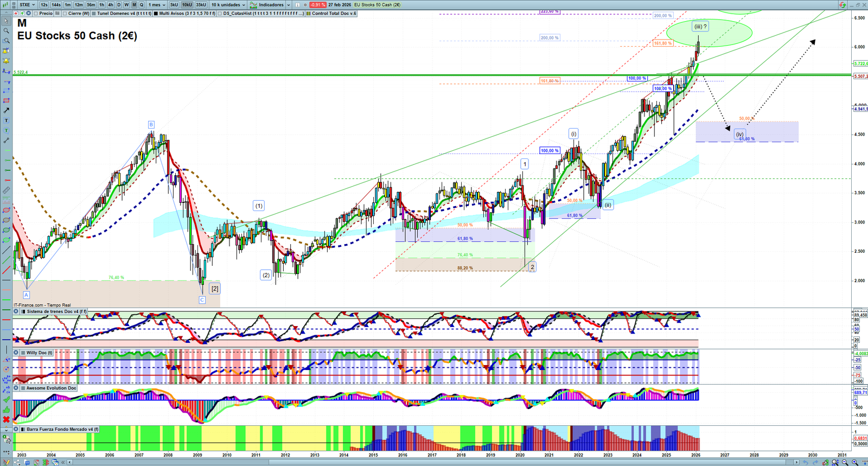Close the Sistema de trenes Doc indicator panel
This screenshot has height=466, width=868.
pyautogui.click(x=16, y=311)
